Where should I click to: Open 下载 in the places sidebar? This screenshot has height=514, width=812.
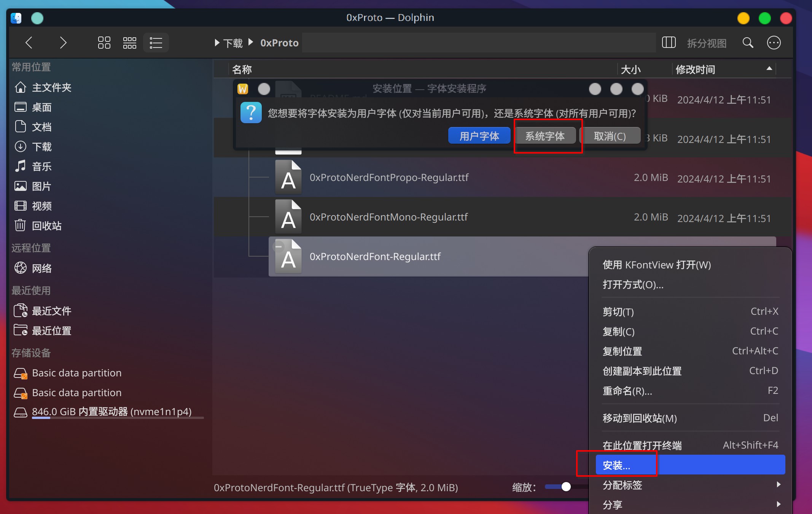[41, 147]
